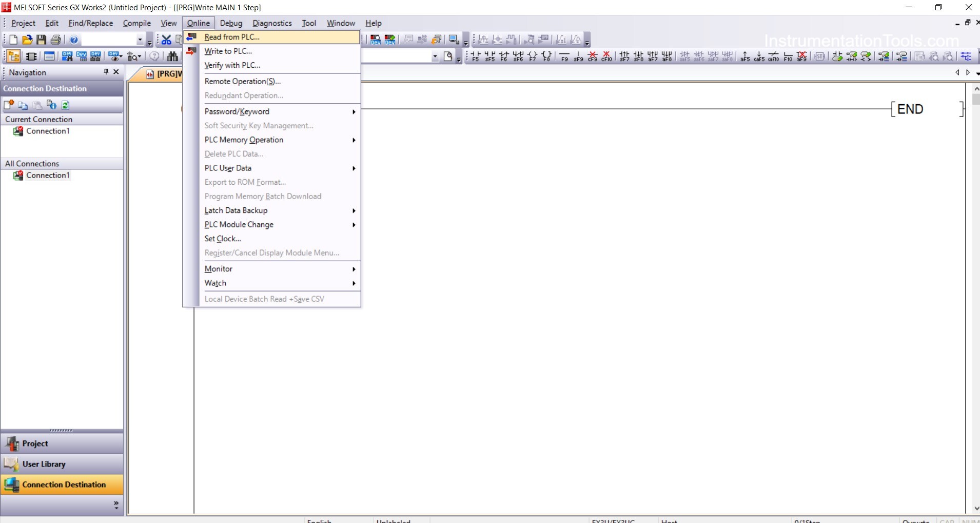Expand PLC Module Change submenu
The image size is (980, 523).
click(354, 225)
